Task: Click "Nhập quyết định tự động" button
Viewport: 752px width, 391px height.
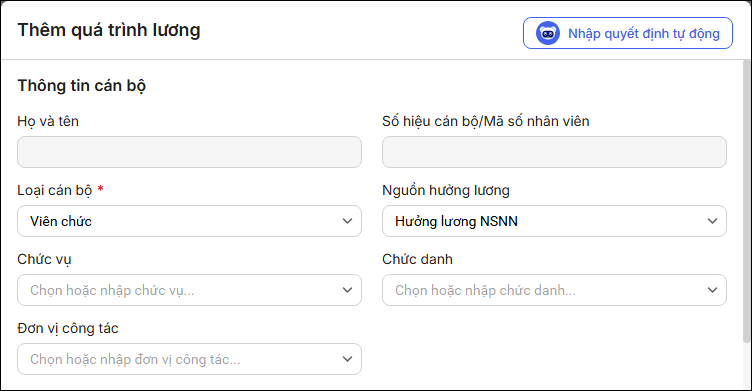Action: [x=628, y=33]
